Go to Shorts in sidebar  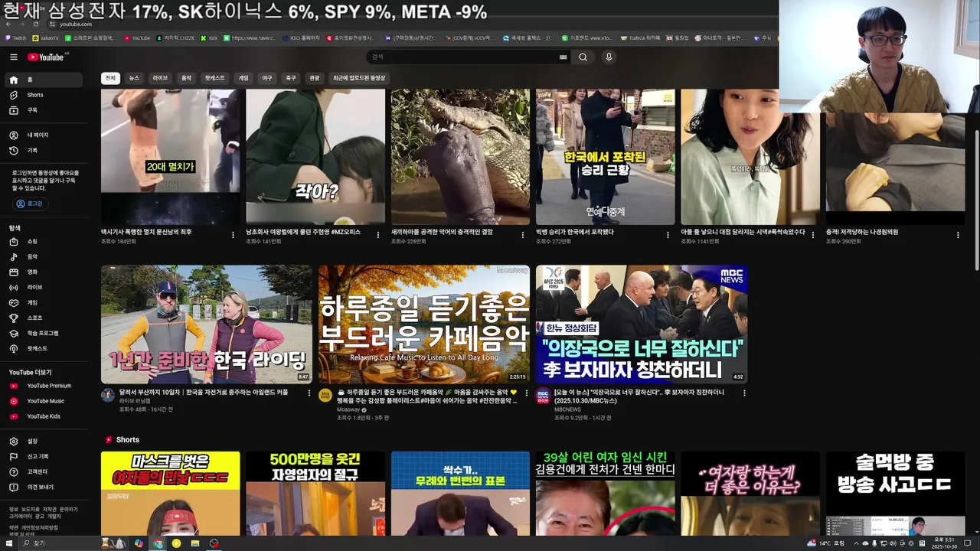45,95
